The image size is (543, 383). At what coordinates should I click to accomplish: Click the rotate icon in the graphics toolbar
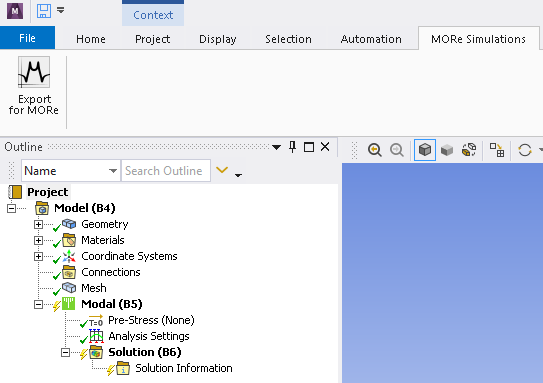tap(525, 150)
